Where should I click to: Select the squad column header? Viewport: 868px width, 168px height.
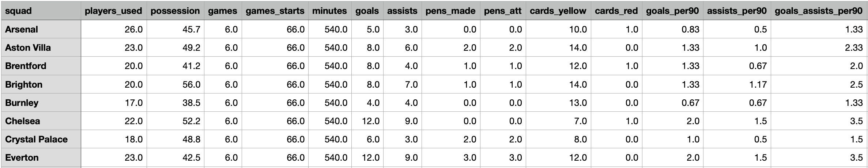(41, 11)
